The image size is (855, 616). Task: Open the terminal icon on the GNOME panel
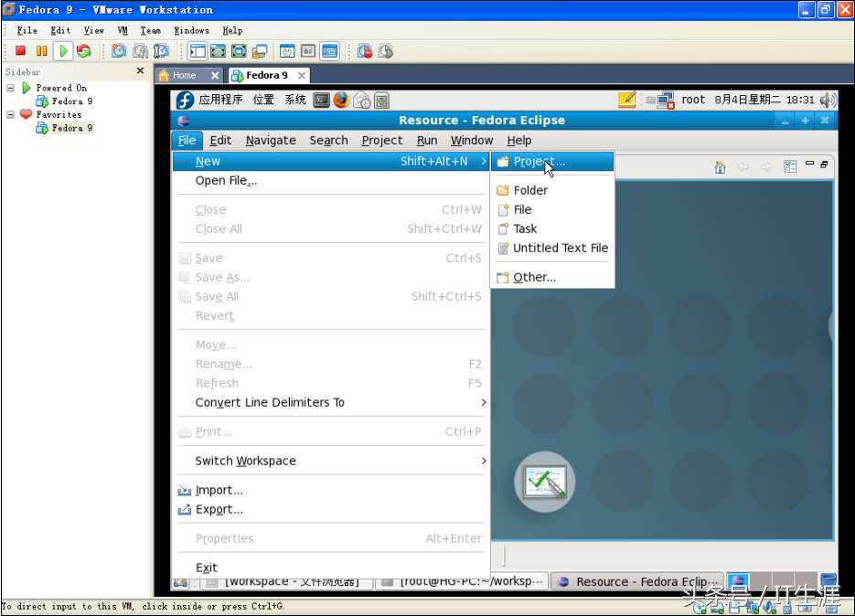pos(321,101)
